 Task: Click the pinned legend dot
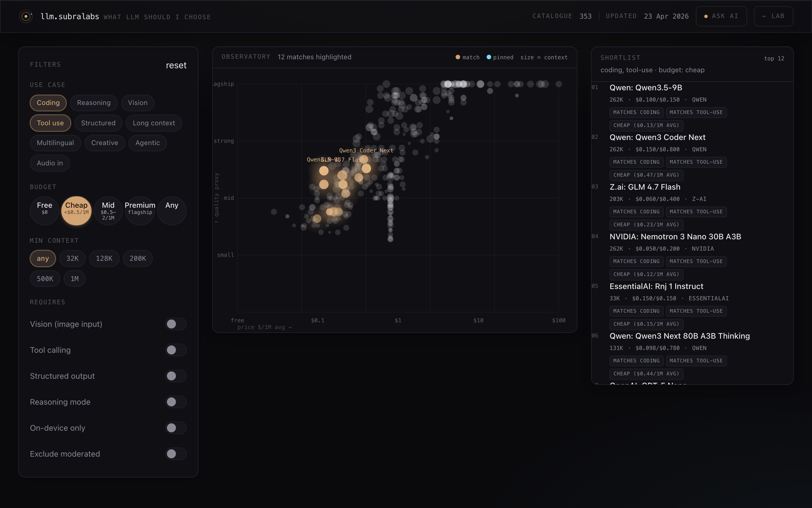[489, 57]
